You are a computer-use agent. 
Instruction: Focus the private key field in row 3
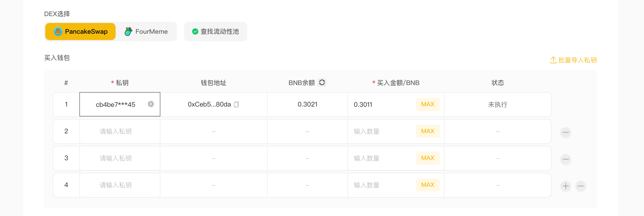click(x=119, y=158)
